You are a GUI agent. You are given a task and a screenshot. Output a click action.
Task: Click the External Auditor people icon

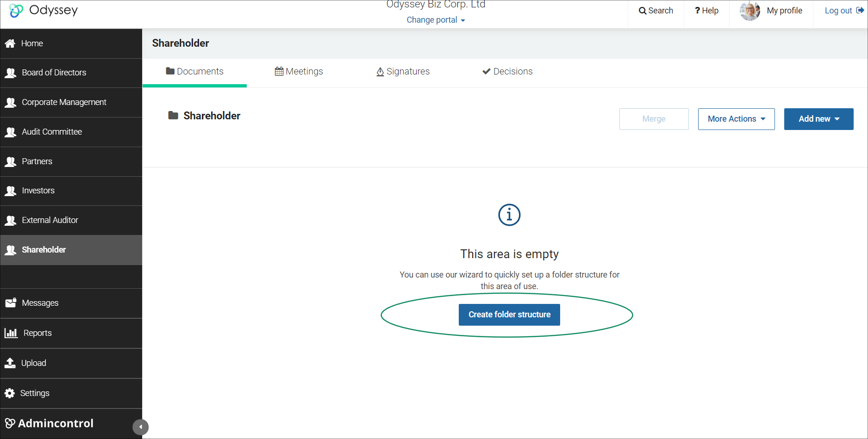point(10,220)
